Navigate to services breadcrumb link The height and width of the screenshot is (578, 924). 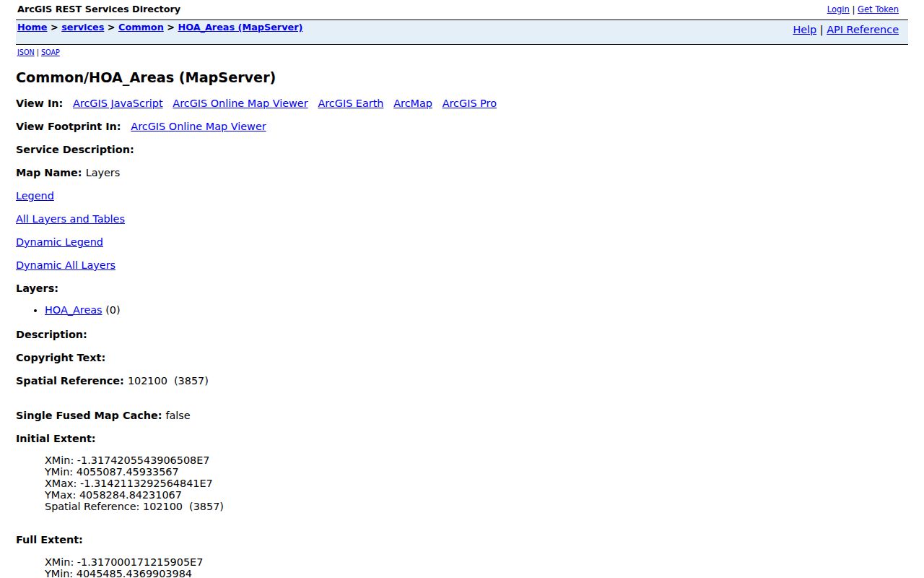tap(83, 27)
